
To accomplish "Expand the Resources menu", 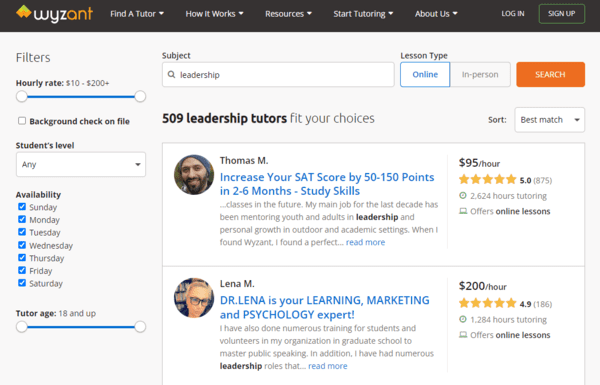I will [288, 14].
